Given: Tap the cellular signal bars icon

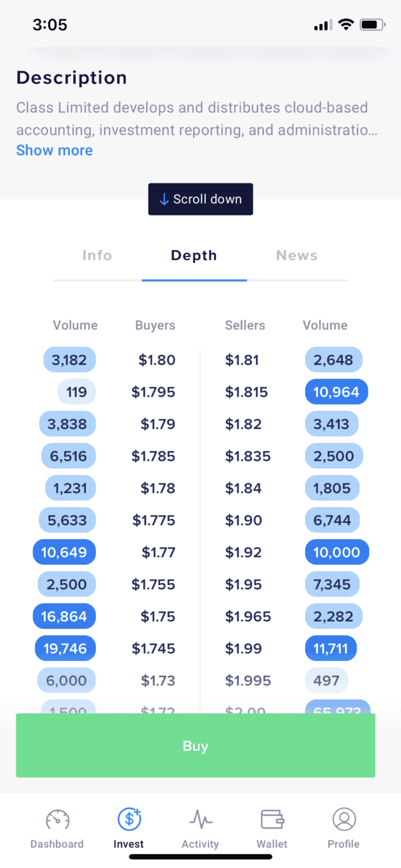Looking at the screenshot, I should click(x=323, y=25).
